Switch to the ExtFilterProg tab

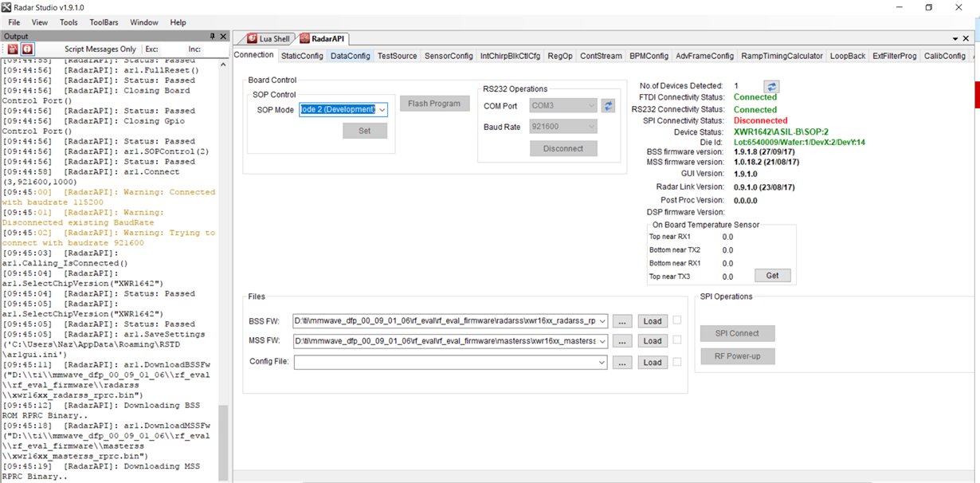[x=894, y=56]
